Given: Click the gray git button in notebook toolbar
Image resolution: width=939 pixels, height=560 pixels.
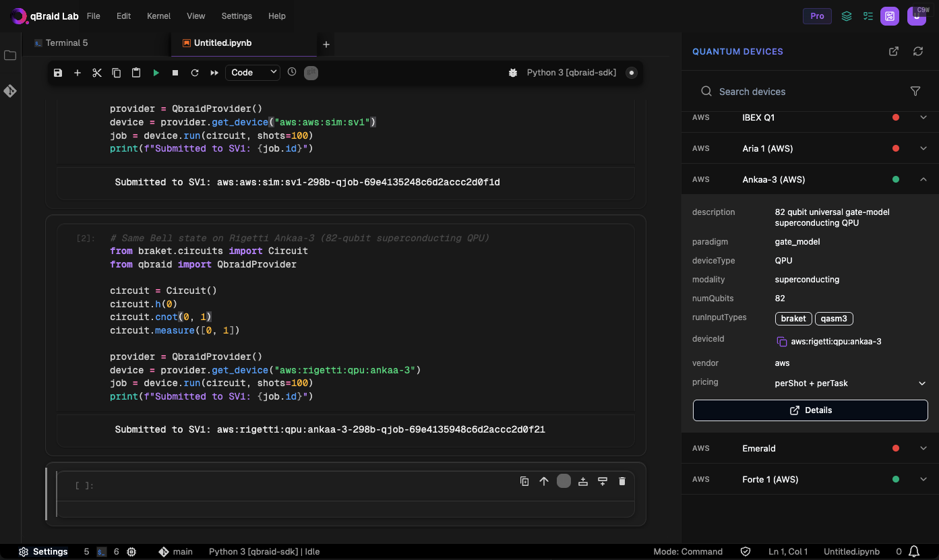Looking at the screenshot, I should 311,72.
